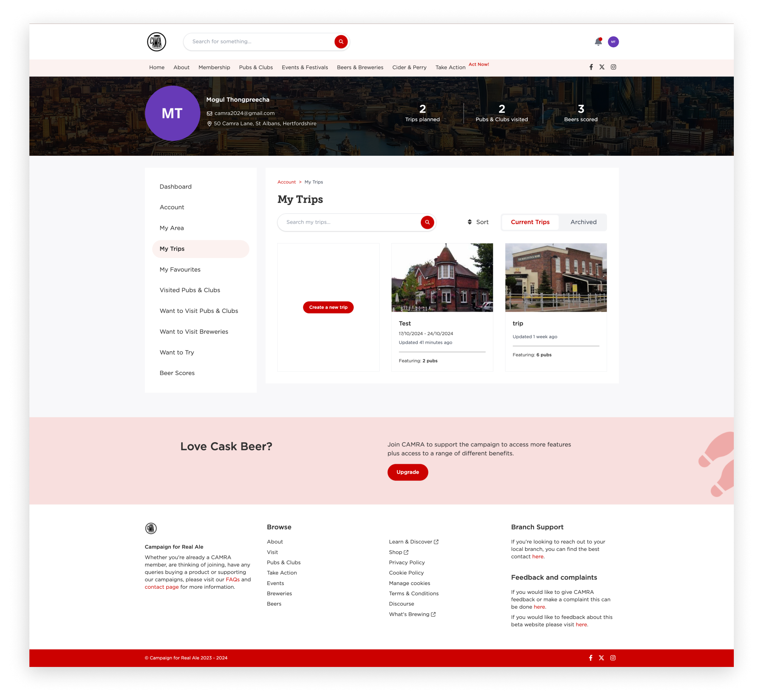Open Instagram icon in the red footer bar
The width and height of the screenshot is (761, 700).
pos(613,658)
